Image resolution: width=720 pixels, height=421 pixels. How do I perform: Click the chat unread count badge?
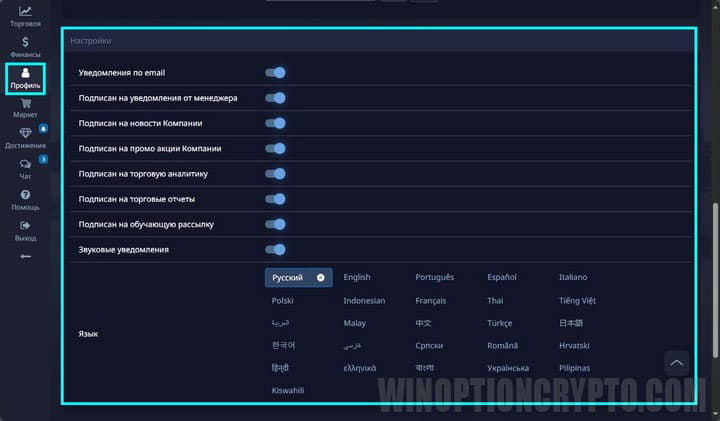click(43, 159)
